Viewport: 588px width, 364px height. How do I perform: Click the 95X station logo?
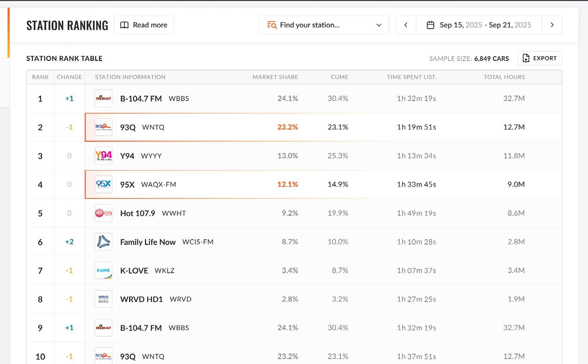103,184
